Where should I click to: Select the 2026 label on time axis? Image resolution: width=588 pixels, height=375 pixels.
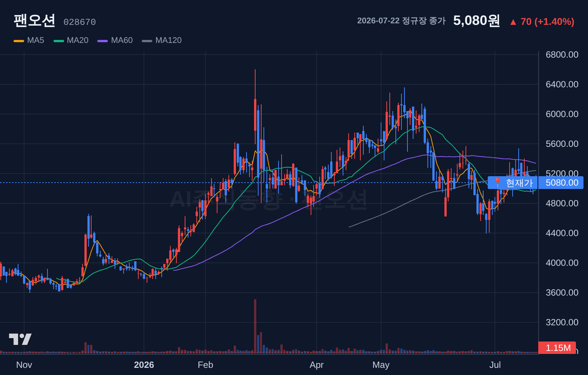point(144,365)
